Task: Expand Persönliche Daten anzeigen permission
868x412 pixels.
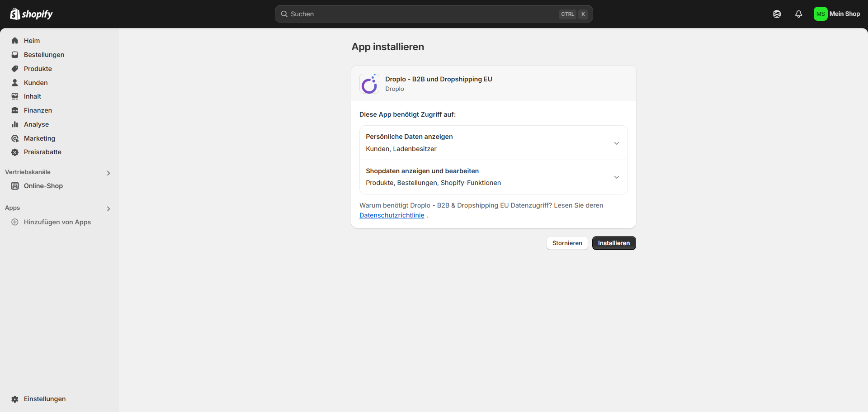Action: pyautogui.click(x=617, y=143)
